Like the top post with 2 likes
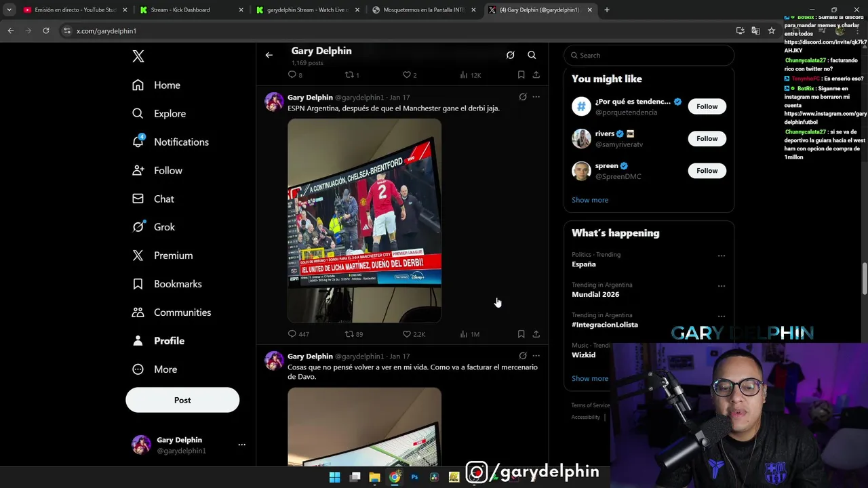The width and height of the screenshot is (868, 488). [410, 75]
